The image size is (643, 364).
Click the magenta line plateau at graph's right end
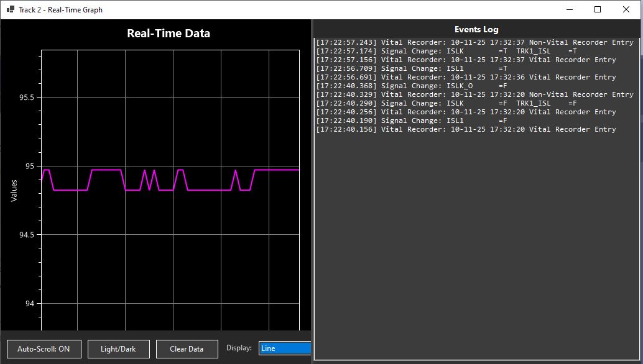tap(277, 170)
